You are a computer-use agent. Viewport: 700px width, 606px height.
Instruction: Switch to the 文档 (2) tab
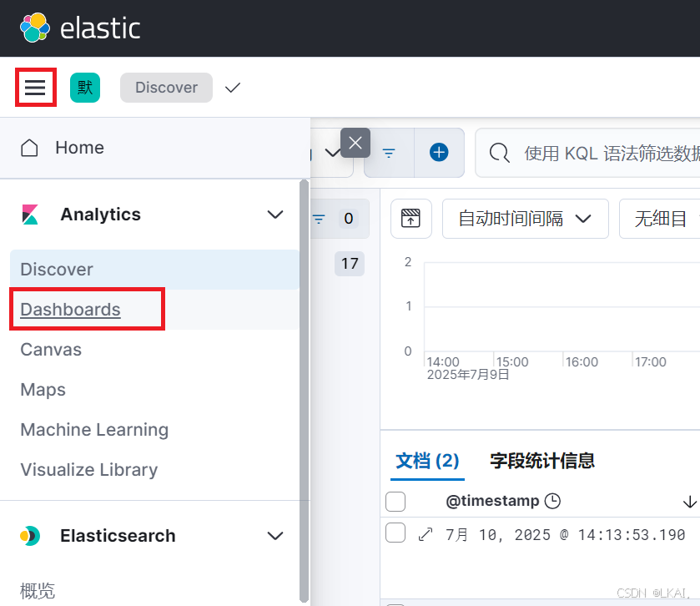pos(427,461)
